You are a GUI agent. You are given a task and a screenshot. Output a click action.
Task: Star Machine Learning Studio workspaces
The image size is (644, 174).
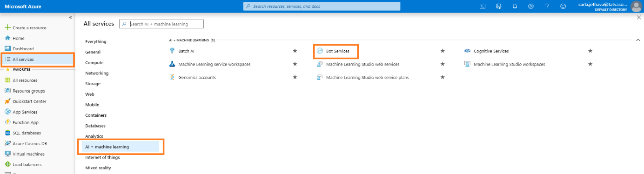tap(590, 64)
